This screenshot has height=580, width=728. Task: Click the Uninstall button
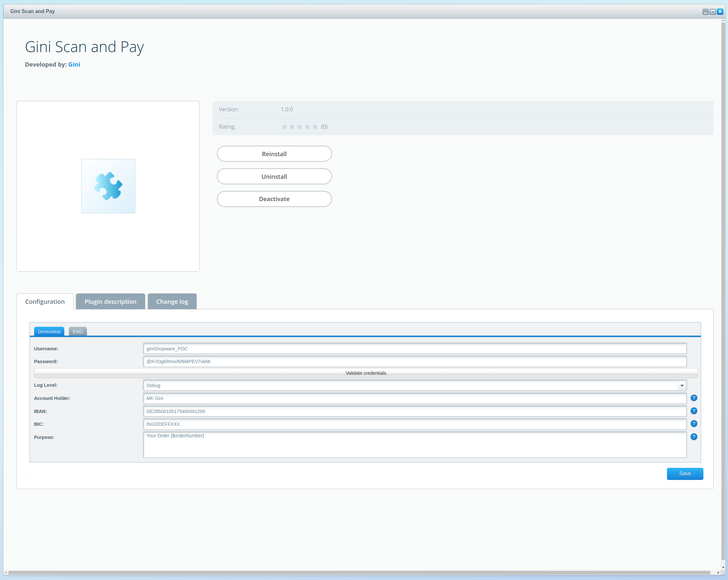(274, 176)
